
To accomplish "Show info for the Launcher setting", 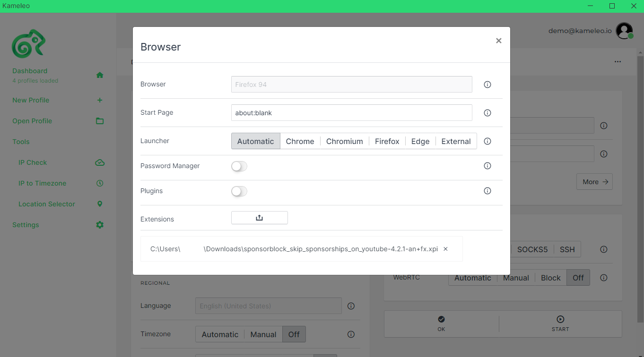I will (487, 141).
